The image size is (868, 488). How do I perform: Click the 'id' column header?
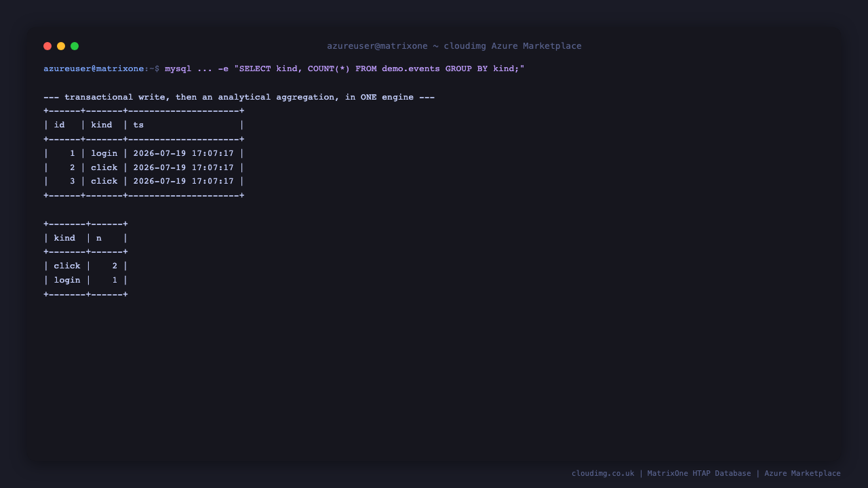click(59, 125)
